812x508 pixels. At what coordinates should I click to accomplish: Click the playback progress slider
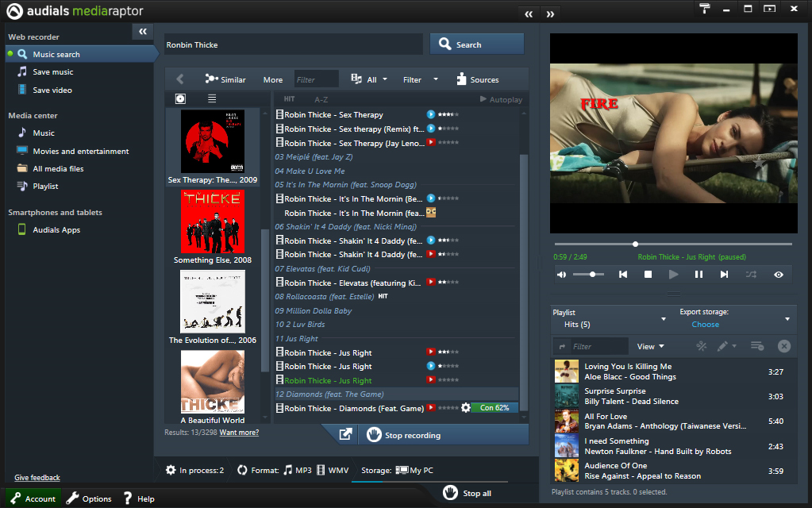tap(673, 244)
